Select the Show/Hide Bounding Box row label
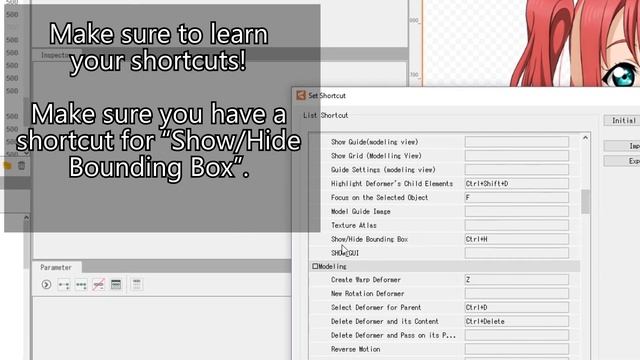The image size is (640, 360). 369,239
